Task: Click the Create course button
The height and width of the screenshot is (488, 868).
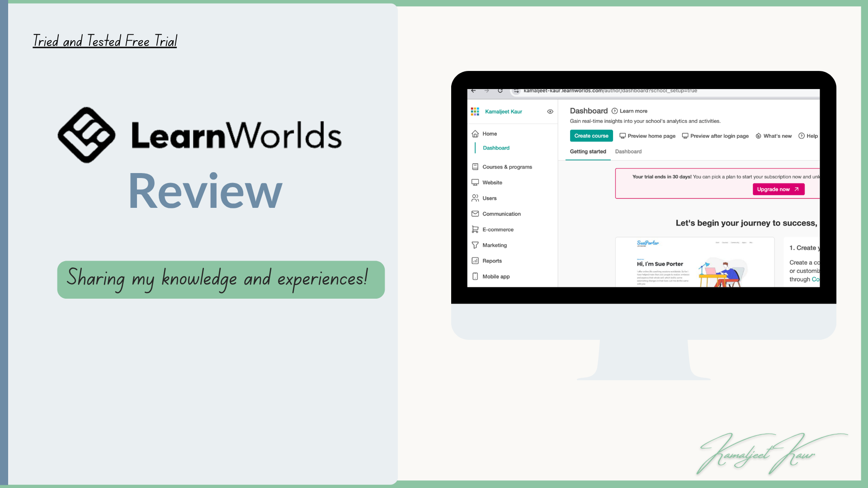Action: [x=591, y=136]
